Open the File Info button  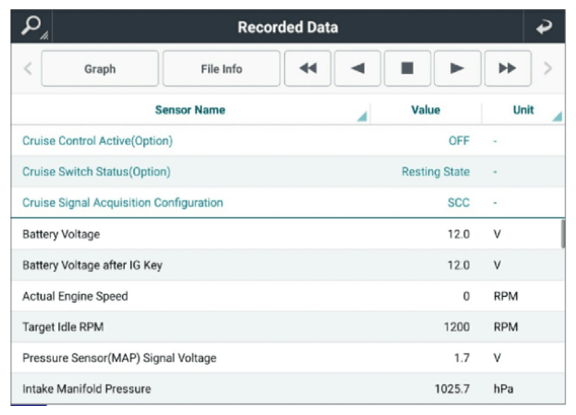click(221, 69)
